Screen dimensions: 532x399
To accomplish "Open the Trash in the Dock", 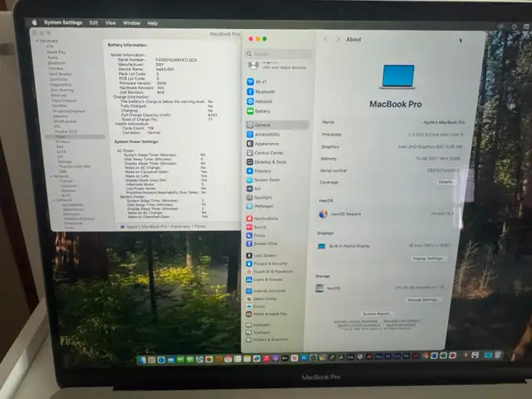I will click(x=497, y=355).
